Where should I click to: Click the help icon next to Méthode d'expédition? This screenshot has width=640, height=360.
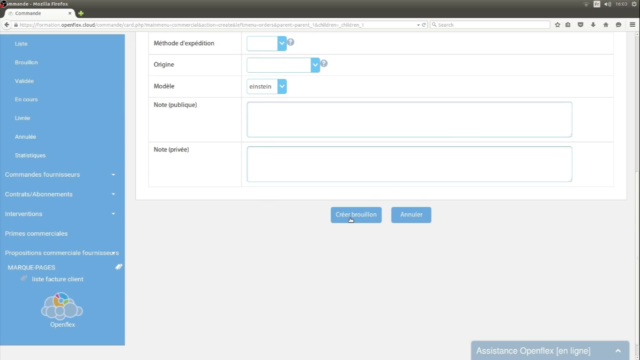click(x=291, y=42)
